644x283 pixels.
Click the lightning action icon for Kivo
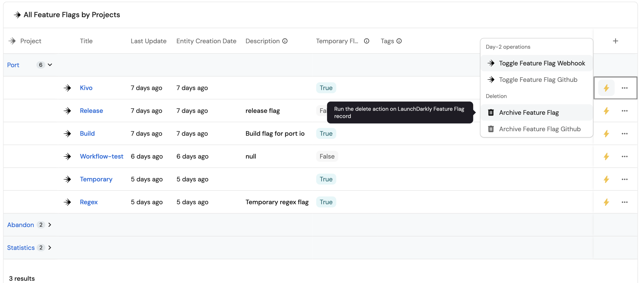606,88
